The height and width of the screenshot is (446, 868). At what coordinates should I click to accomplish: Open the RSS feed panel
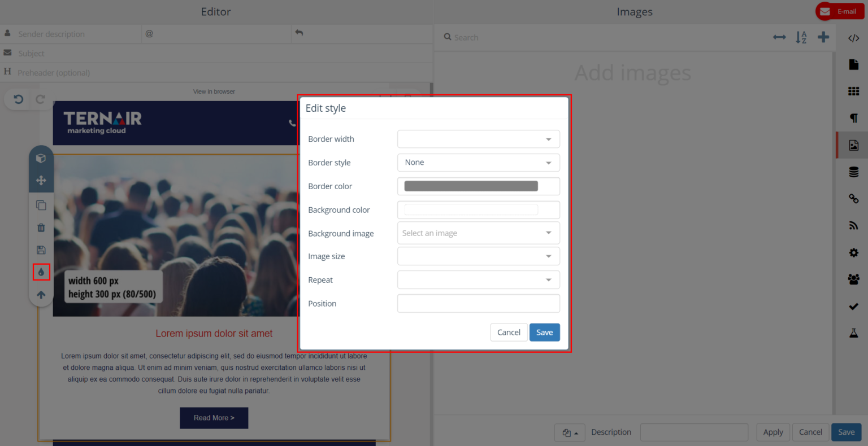tap(853, 226)
